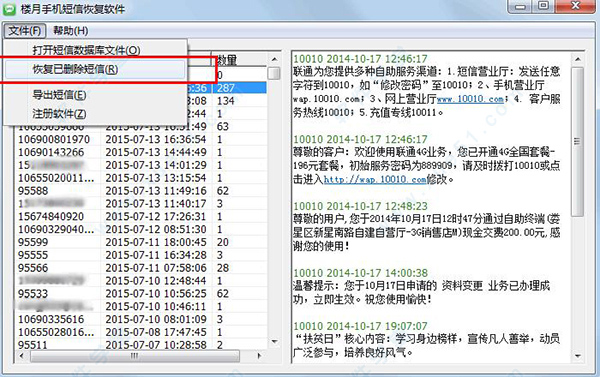The width and height of the screenshot is (600, 377).
Task: Select the row for number 10690143266
Action: [x=142, y=152]
